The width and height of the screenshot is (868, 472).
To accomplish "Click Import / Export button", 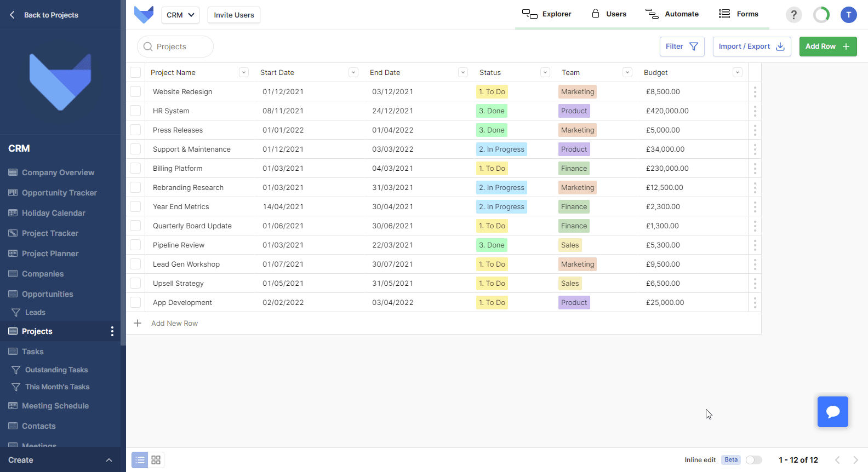I will 752,47.
